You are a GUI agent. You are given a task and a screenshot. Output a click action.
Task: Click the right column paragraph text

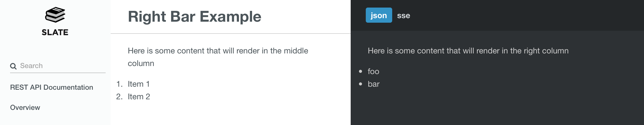click(468, 51)
